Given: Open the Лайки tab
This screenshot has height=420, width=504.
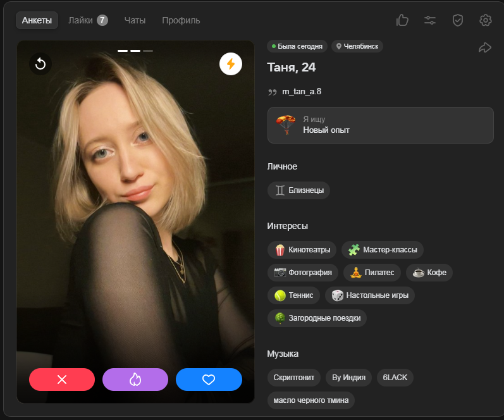Looking at the screenshot, I should point(87,20).
